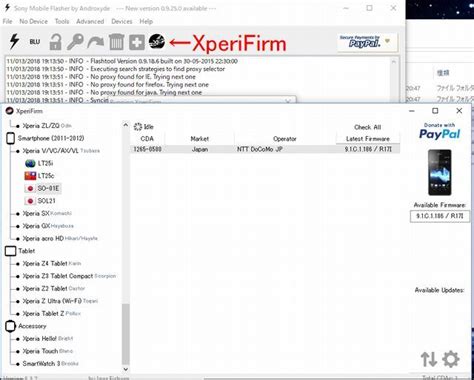Click the up-down arrows transfer icon

point(429,359)
